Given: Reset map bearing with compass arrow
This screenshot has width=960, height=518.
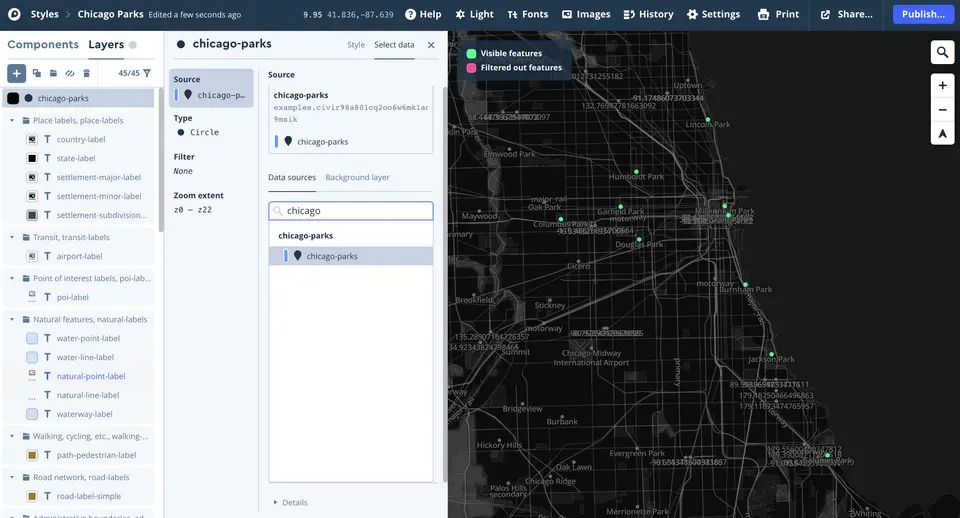Looking at the screenshot, I should click(942, 133).
